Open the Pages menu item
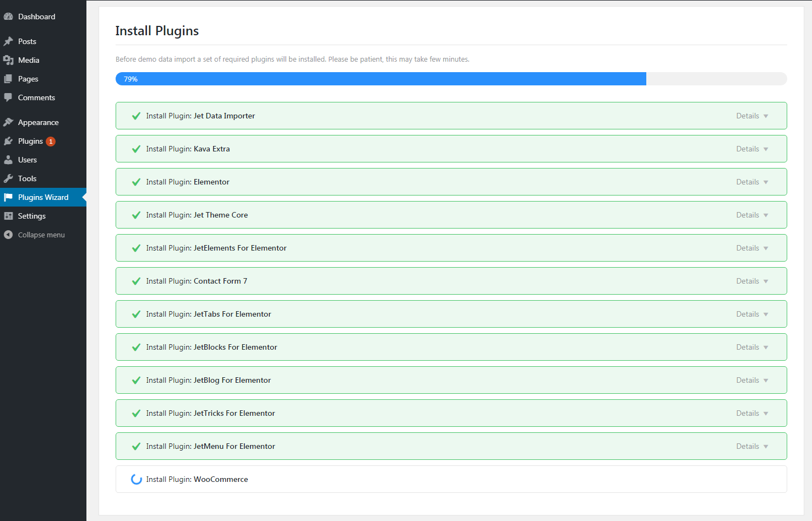The width and height of the screenshot is (812, 521). point(28,79)
